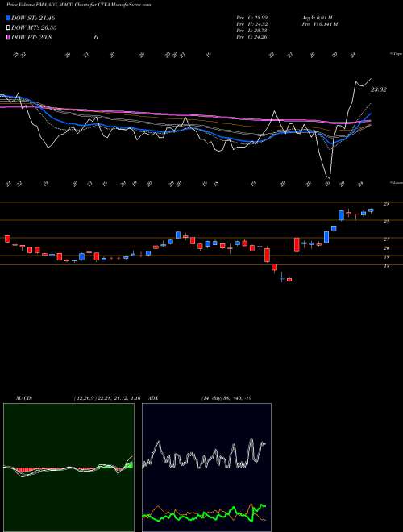403x532 pixels.
Task: Click the 18 price axis label
Action: 386,266
